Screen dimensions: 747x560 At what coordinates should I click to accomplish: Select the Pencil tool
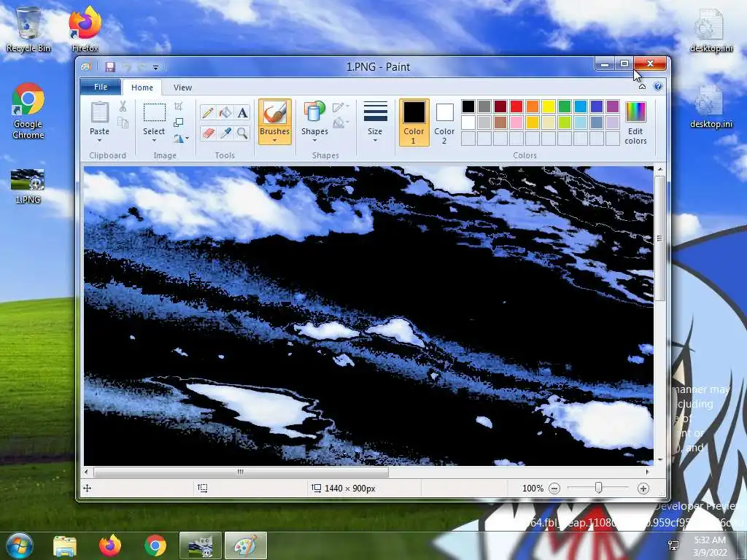pyautogui.click(x=208, y=112)
